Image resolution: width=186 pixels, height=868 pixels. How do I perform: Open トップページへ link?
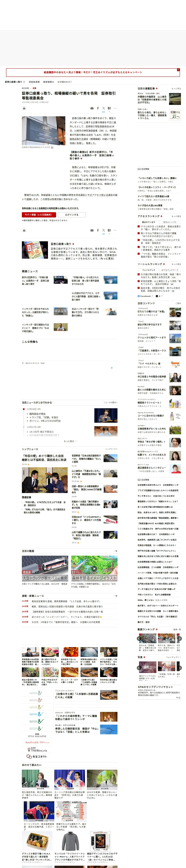pos(111,449)
